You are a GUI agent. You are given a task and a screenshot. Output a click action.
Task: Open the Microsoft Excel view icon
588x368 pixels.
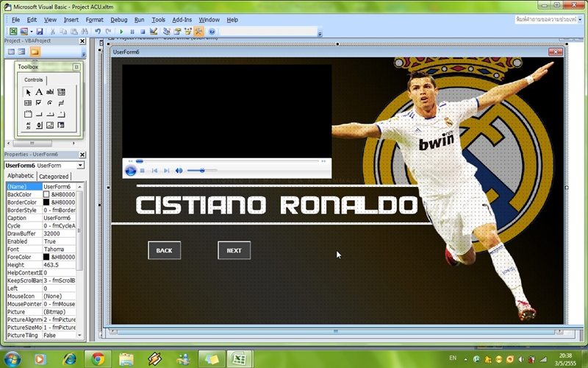click(x=13, y=32)
